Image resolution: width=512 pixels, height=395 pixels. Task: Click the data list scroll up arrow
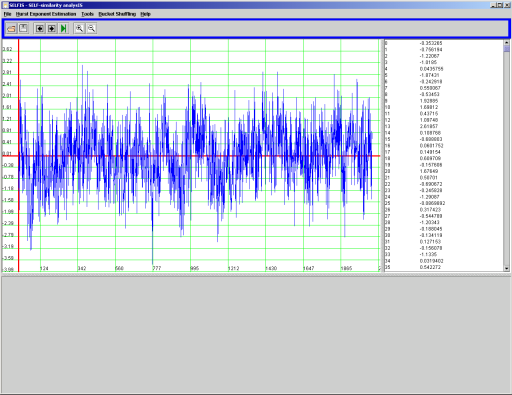507,43
